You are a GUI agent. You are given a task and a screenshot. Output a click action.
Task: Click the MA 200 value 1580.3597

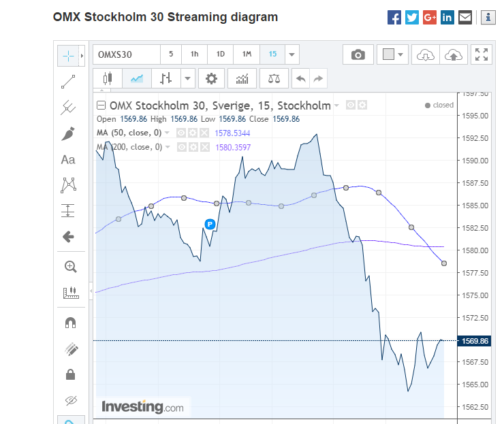pyautogui.click(x=233, y=148)
